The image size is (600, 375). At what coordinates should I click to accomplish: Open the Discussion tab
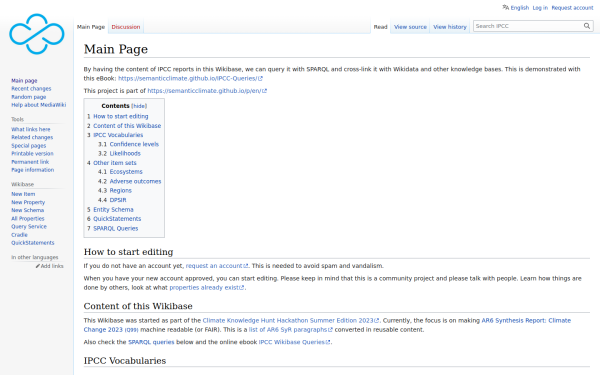click(x=126, y=27)
